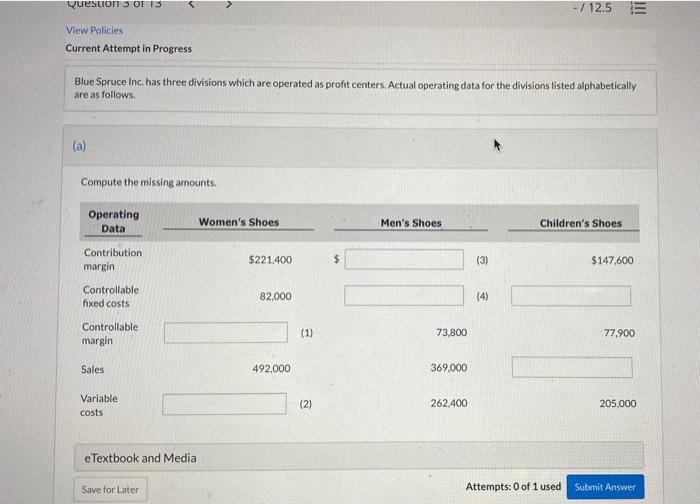Select the $221,400 contribution margin value

click(270, 259)
